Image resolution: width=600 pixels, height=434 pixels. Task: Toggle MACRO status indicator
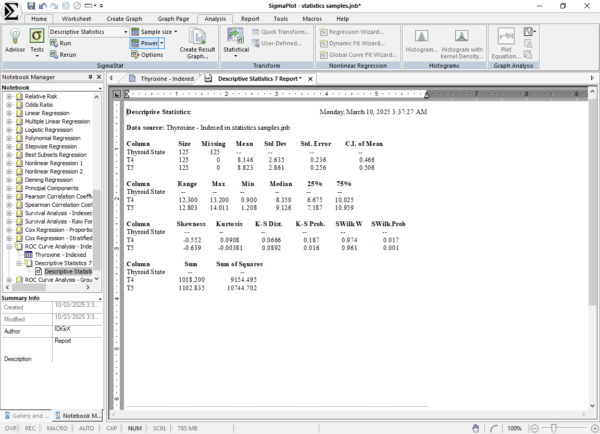(x=57, y=428)
